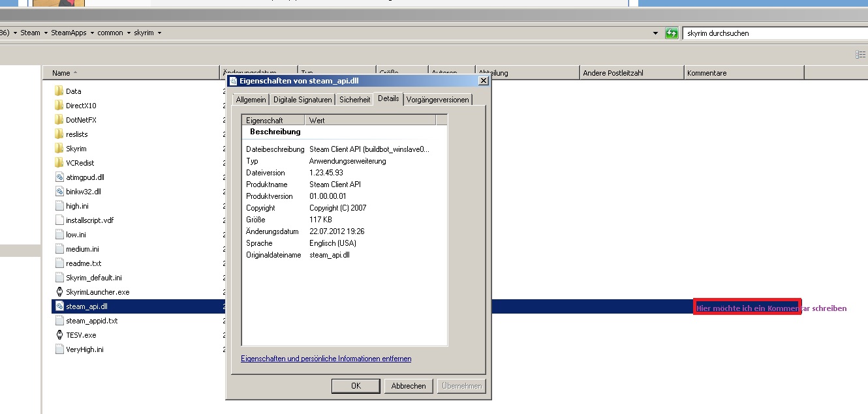This screenshot has width=868, height=414.
Task: Click Eigenschaften und persönliche Informationen entfernen link
Action: click(x=326, y=359)
